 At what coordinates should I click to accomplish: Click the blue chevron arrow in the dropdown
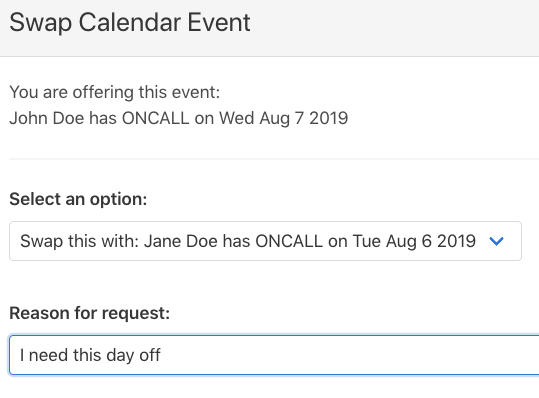[496, 241]
